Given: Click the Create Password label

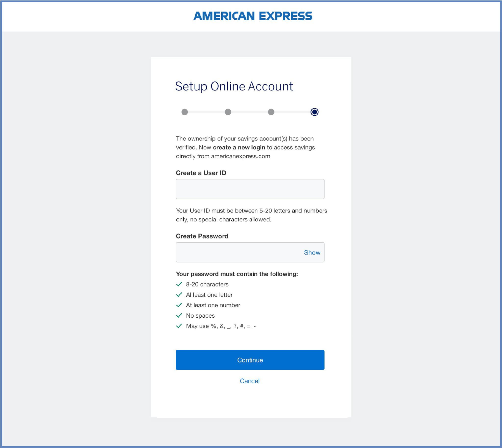Looking at the screenshot, I should 202,236.
